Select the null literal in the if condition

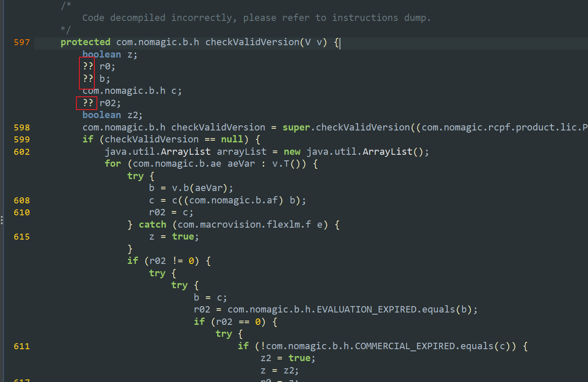[x=232, y=139]
